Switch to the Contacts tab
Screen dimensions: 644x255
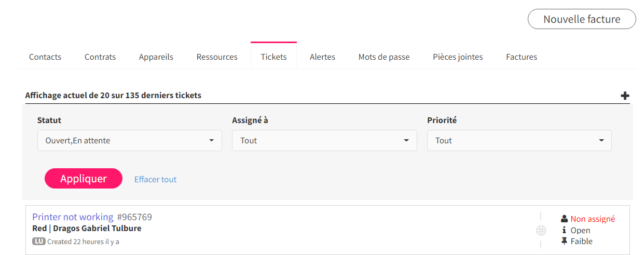(45, 57)
